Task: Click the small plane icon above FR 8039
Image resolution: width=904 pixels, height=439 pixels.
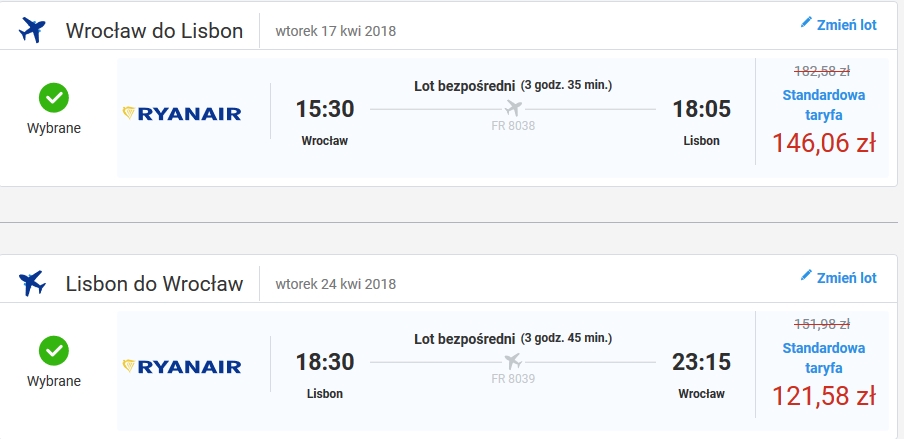Action: point(513,362)
